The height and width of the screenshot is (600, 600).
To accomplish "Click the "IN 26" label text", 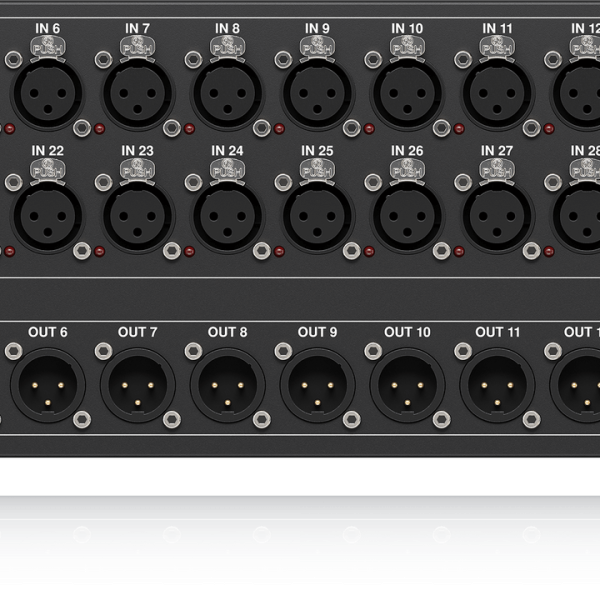I will pos(408,151).
